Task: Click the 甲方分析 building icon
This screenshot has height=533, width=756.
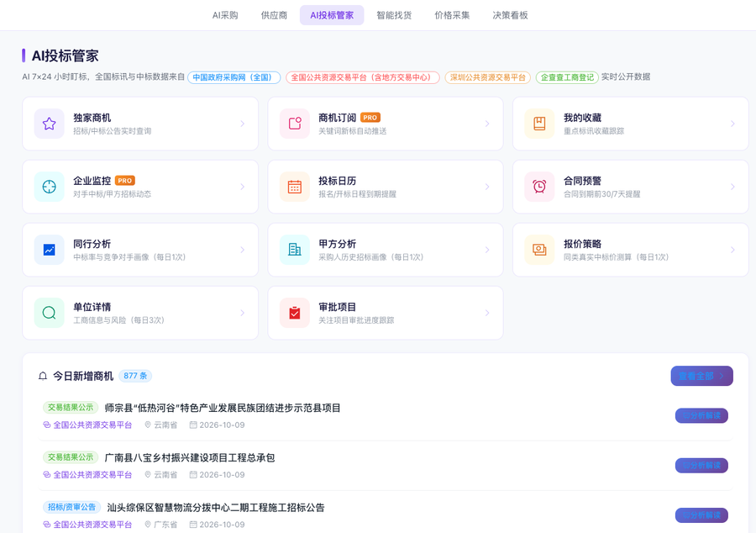Action: pyautogui.click(x=295, y=250)
